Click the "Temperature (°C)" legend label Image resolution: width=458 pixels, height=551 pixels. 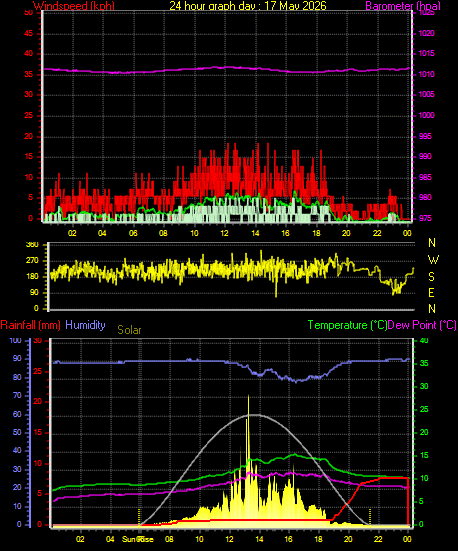tap(347, 325)
